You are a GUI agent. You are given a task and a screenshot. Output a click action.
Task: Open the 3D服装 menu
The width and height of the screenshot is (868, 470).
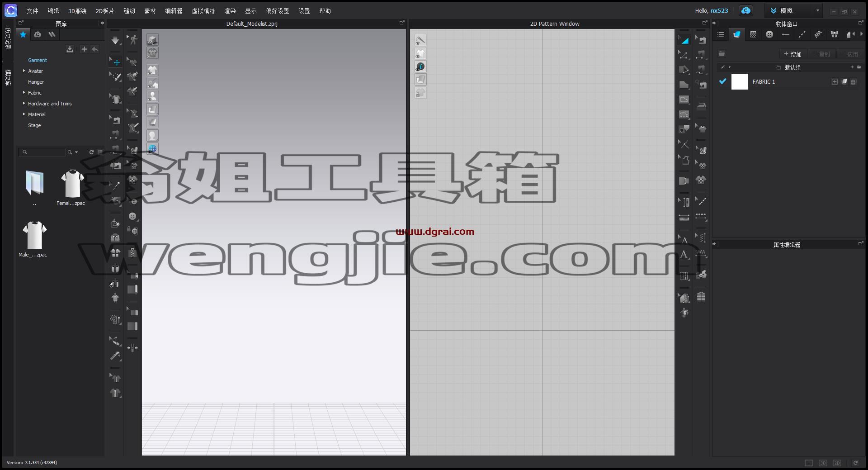point(77,11)
